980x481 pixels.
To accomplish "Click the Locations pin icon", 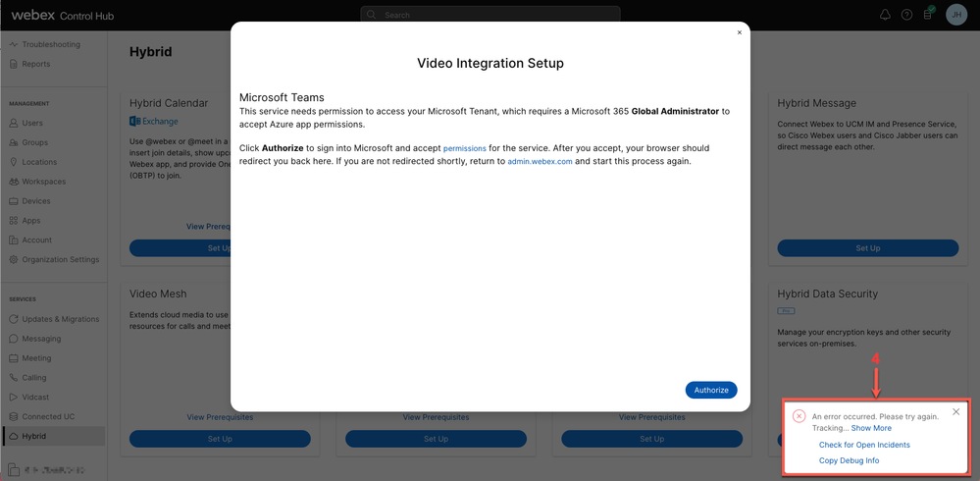I will pos(13,162).
